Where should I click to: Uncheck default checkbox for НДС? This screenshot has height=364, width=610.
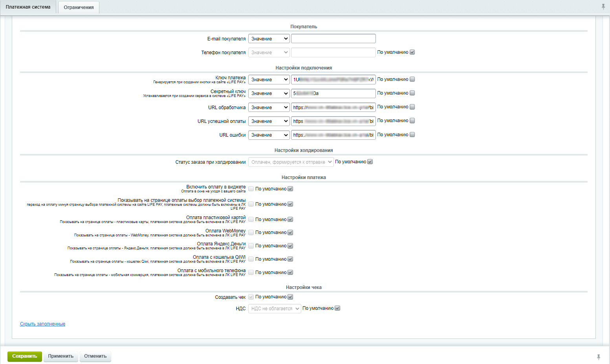[x=337, y=308]
